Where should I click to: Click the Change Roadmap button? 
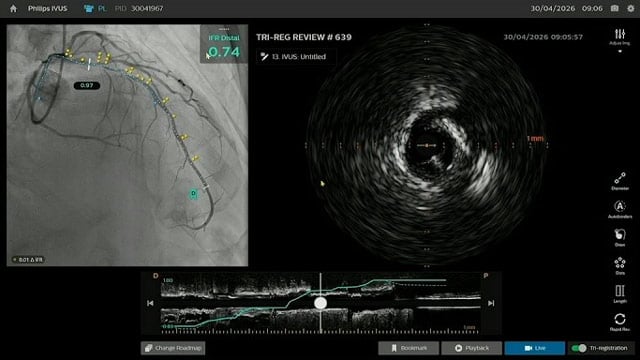173,348
